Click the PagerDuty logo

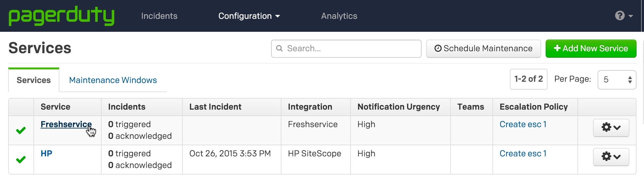pos(61,16)
